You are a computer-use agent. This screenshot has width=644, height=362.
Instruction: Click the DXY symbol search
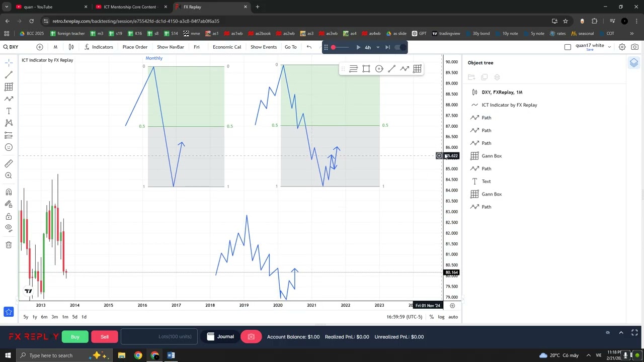click(11, 47)
